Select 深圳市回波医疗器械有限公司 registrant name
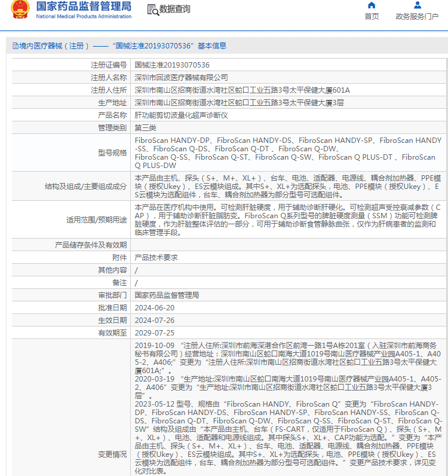Image resolution: width=448 pixels, height=476 pixels. (181, 78)
